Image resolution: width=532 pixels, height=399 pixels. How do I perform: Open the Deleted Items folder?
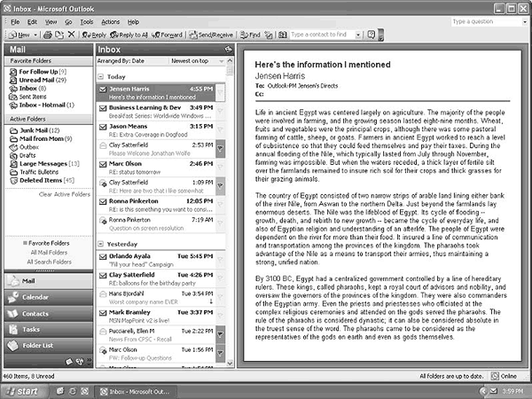pyautogui.click(x=42, y=181)
